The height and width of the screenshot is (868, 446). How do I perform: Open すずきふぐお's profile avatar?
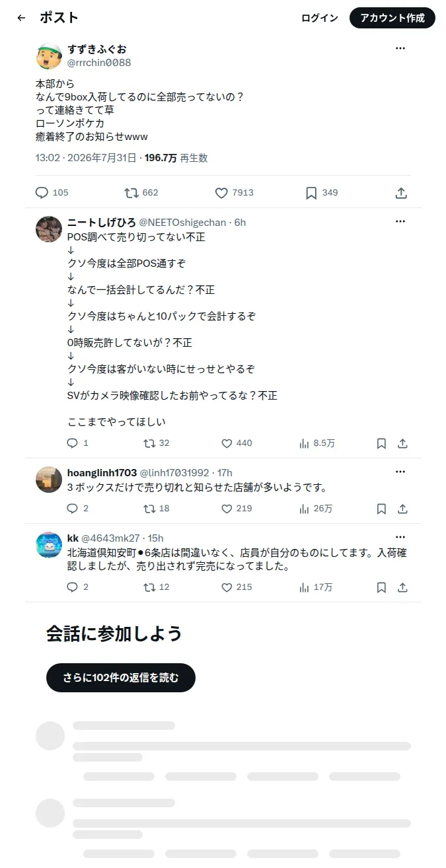pyautogui.click(x=49, y=56)
